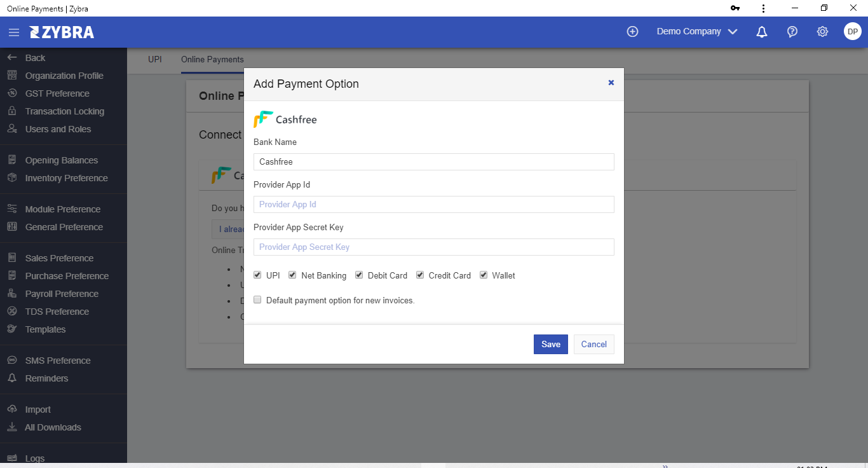Enable default payment option for new invoices
868x468 pixels.
(257, 299)
